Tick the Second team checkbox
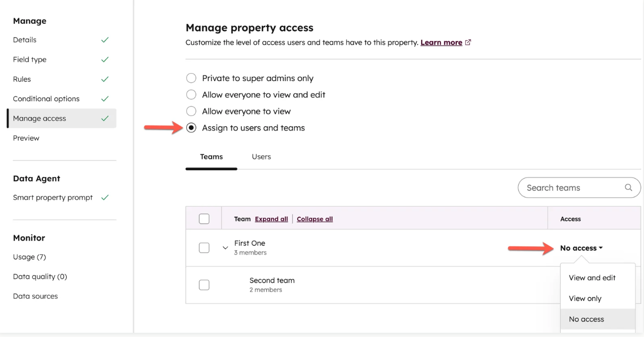 pos(204,285)
